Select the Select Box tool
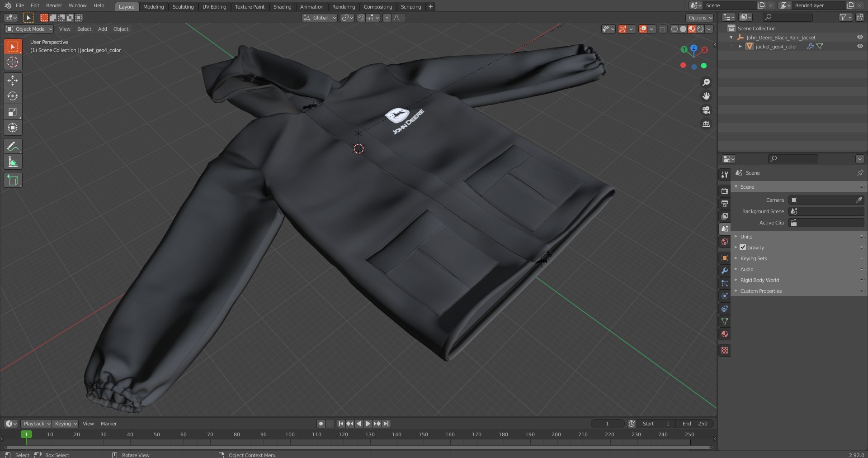The height and width of the screenshot is (458, 868). (x=13, y=47)
